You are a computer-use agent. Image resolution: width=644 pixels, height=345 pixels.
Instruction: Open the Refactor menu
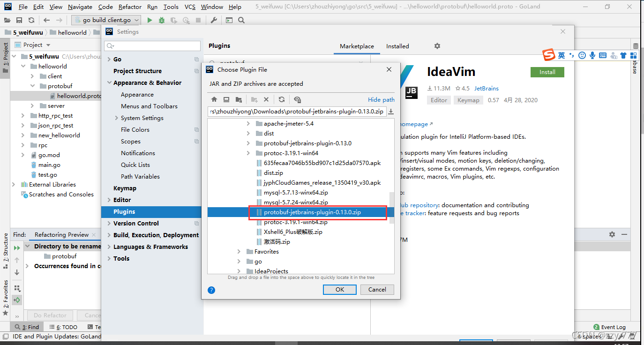pos(130,7)
